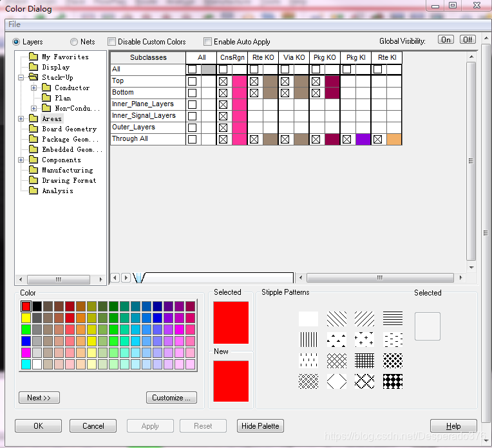Pick the triangles stipple pattern
The width and height of the screenshot is (492, 448).
pyautogui.click(x=337, y=339)
